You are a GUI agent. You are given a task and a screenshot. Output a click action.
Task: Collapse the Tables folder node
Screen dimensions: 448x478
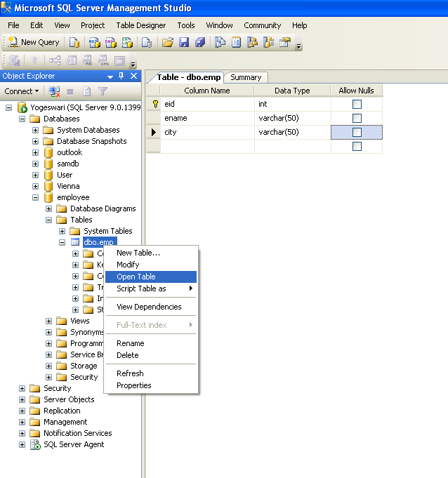(x=48, y=220)
